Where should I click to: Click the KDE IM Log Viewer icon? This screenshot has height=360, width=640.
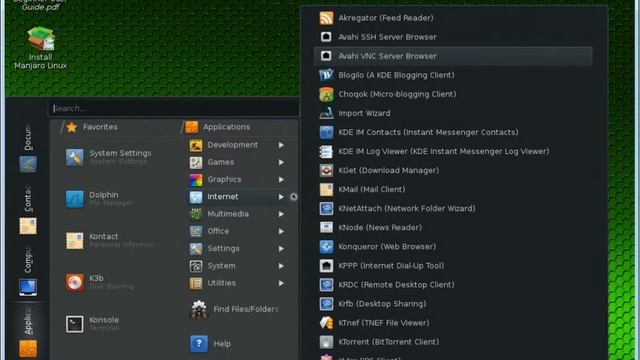pos(326,151)
